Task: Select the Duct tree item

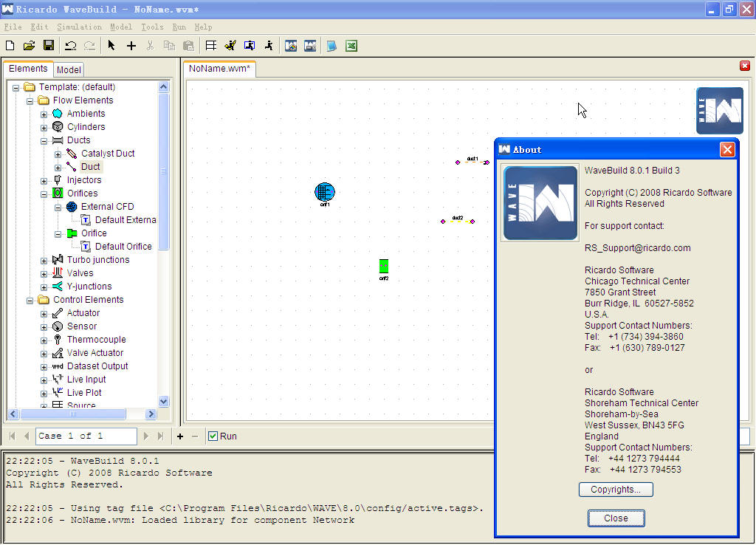Action: pyautogui.click(x=90, y=167)
